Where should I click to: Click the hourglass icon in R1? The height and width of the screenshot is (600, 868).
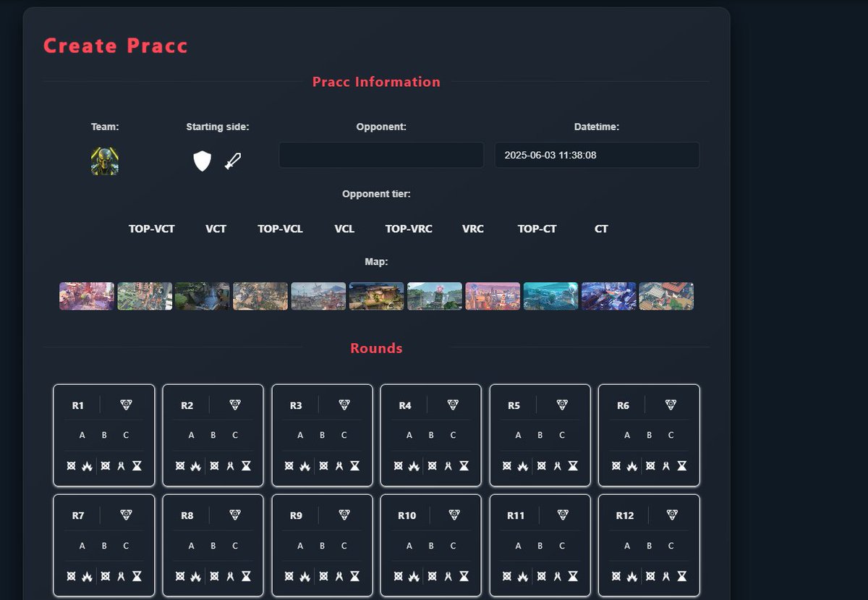pos(137,466)
